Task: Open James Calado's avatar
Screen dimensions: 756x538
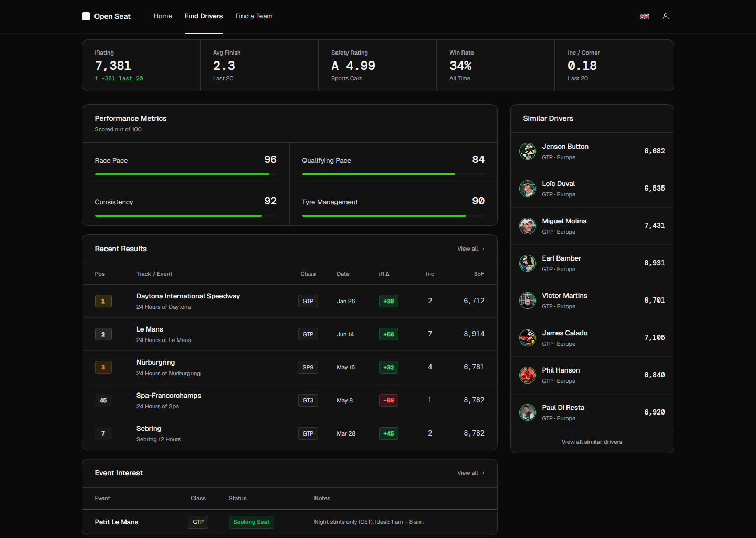Action: click(x=528, y=338)
